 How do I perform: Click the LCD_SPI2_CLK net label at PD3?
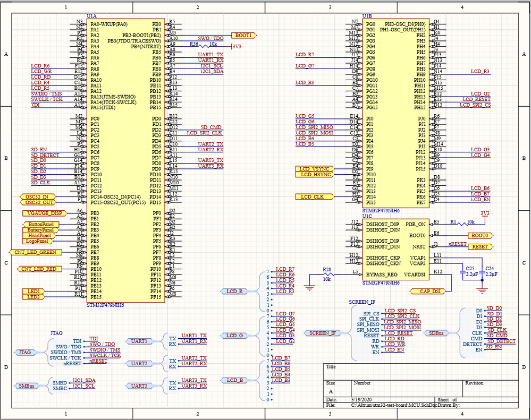[204, 133]
